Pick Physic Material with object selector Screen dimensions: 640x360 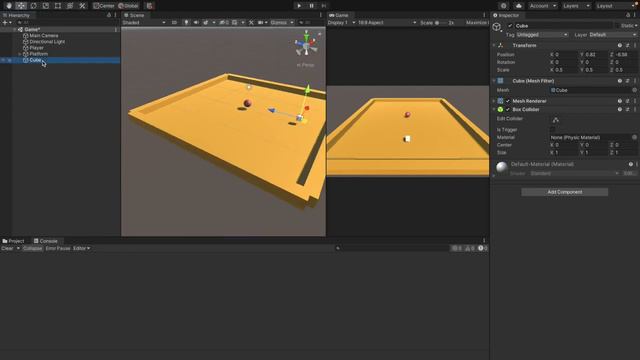pos(634,137)
